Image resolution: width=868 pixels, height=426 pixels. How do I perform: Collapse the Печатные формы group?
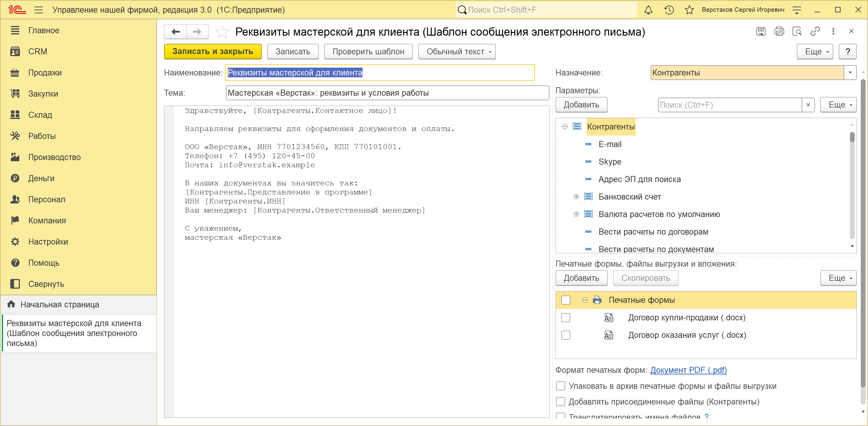pos(585,300)
